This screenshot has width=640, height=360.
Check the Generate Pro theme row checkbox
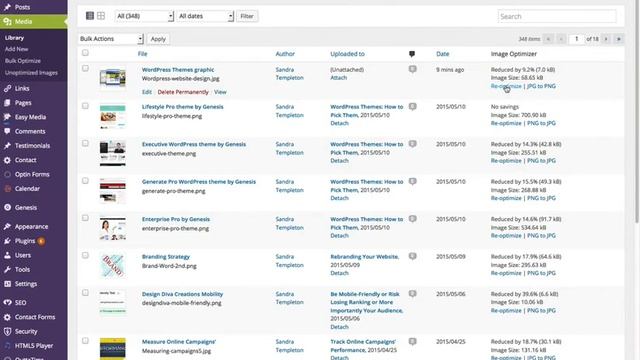[85, 180]
